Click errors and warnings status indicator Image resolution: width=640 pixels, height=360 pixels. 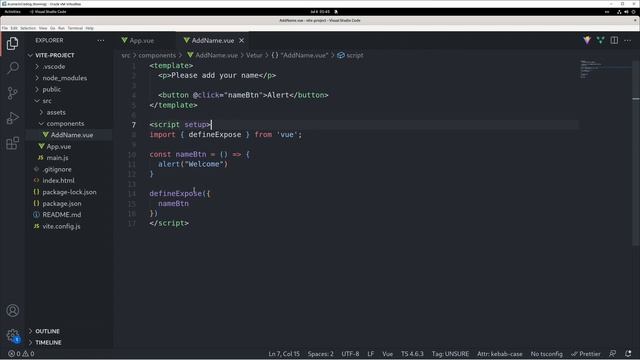click(x=21, y=354)
